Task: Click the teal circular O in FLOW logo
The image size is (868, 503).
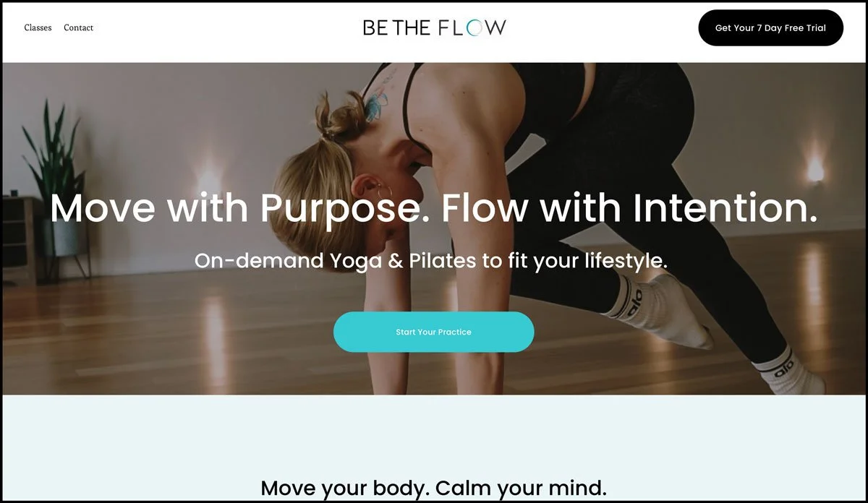Action: tap(474, 27)
